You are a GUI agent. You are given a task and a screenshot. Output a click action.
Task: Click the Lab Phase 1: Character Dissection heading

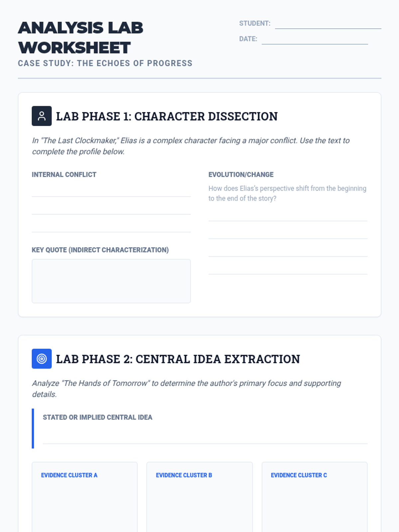click(x=167, y=116)
